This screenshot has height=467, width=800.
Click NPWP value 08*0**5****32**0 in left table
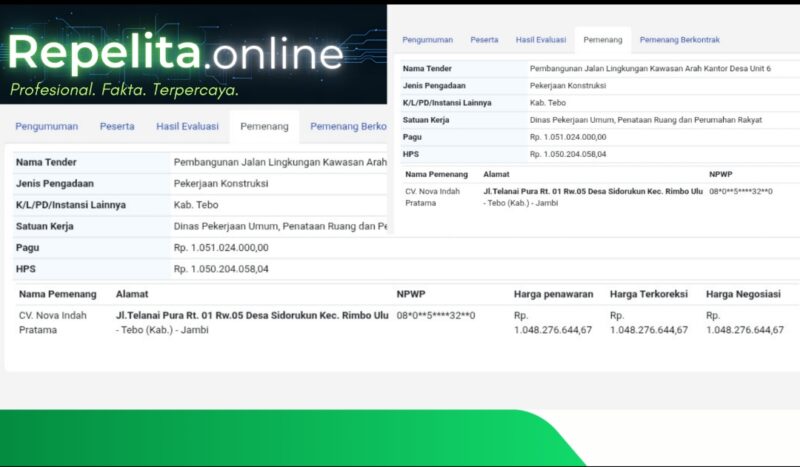(x=436, y=315)
